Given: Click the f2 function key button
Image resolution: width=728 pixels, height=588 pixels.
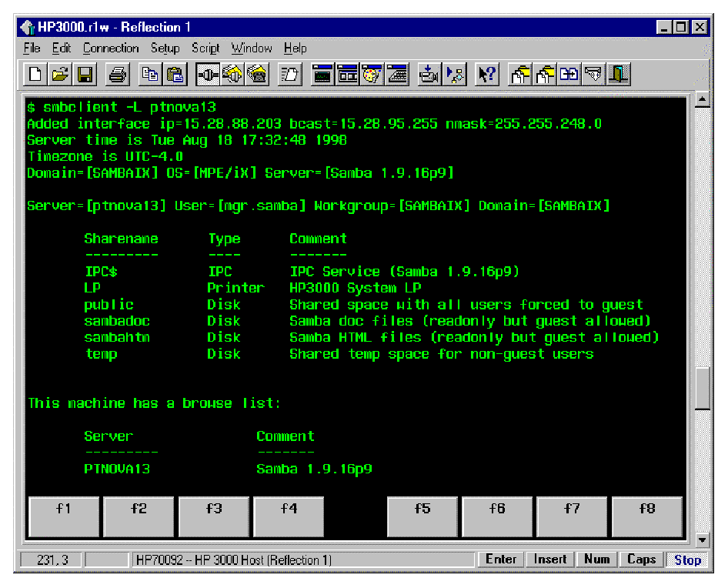Looking at the screenshot, I should click(139, 516).
